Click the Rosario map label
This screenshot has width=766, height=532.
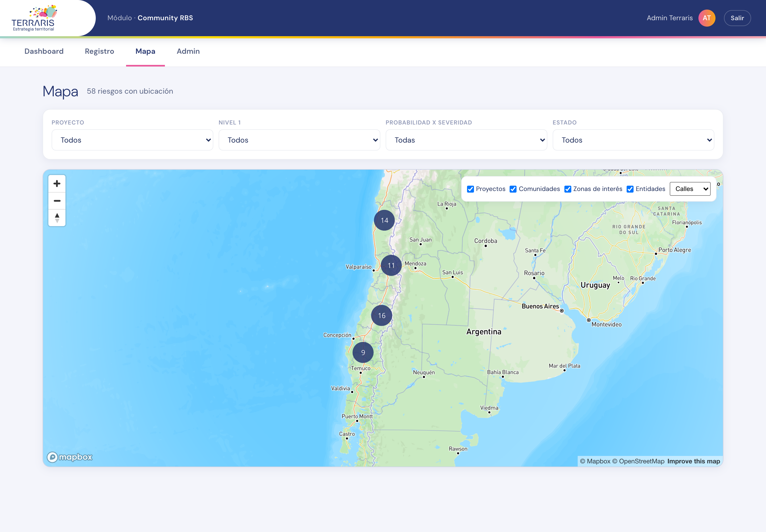coord(534,273)
